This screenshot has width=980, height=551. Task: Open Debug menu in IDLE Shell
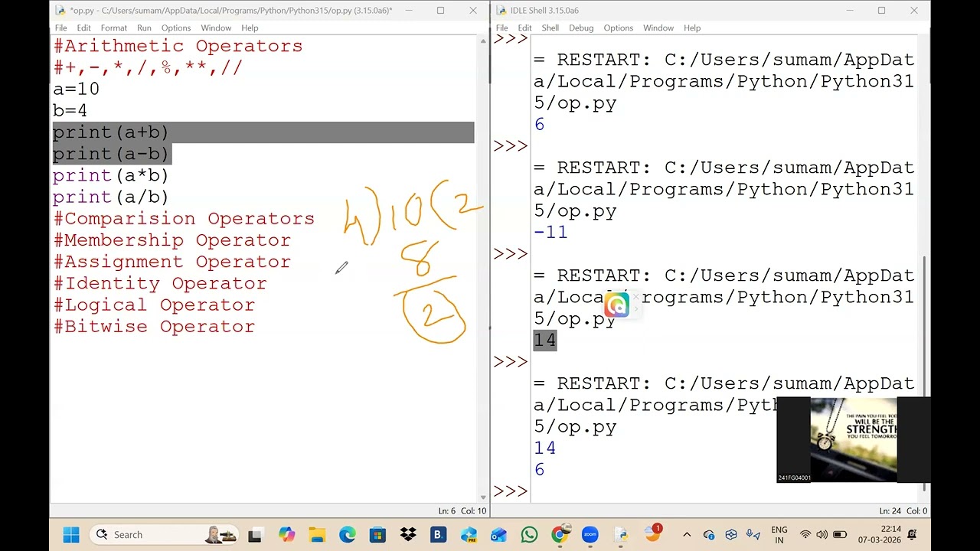pyautogui.click(x=581, y=28)
